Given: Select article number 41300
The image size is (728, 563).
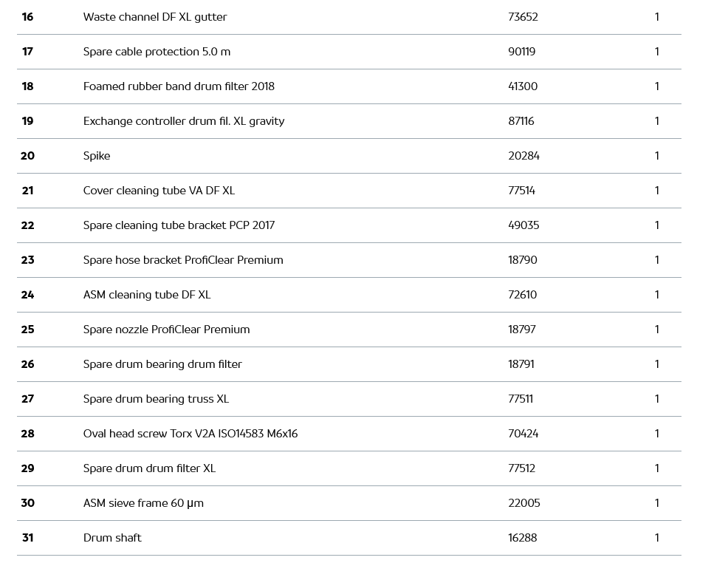Looking at the screenshot, I should [523, 86].
